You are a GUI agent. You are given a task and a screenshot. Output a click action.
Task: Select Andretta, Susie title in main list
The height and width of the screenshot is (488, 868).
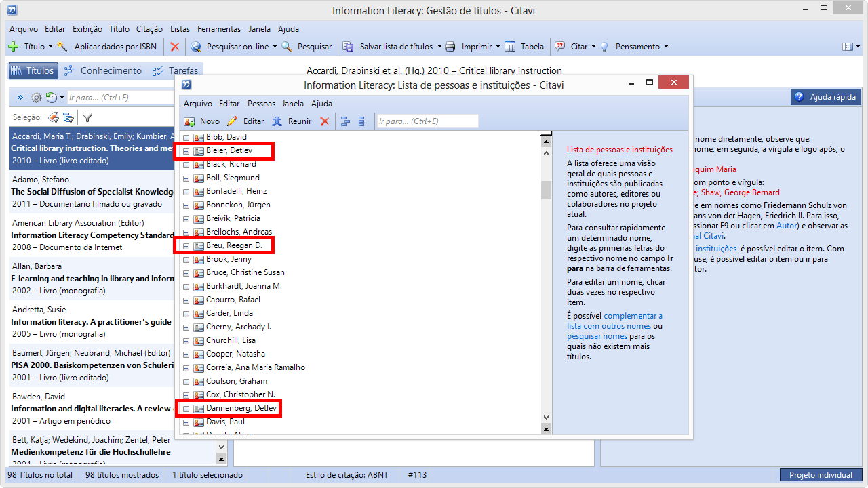click(x=93, y=322)
